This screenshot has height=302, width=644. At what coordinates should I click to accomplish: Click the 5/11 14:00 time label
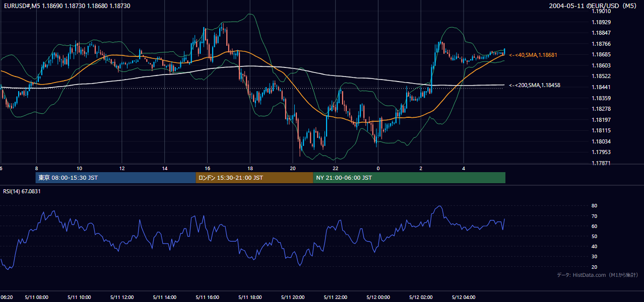[165, 297]
